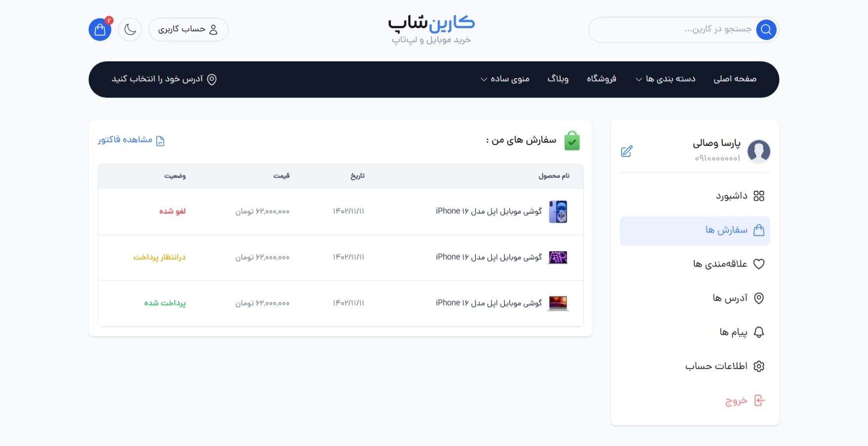
Task: Toggle dark mode moon icon
Action: click(x=130, y=30)
